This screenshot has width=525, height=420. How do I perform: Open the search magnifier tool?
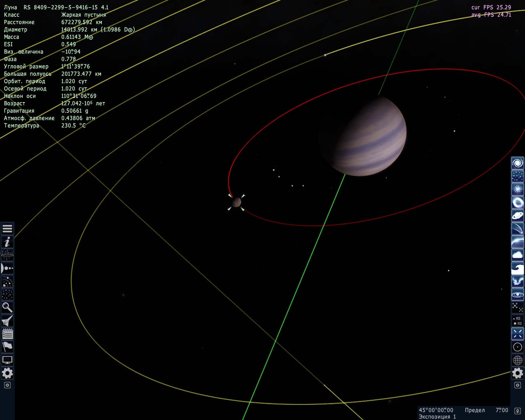pos(7,307)
